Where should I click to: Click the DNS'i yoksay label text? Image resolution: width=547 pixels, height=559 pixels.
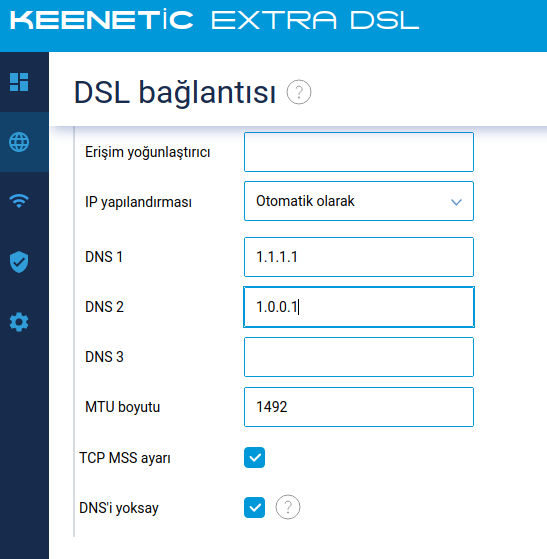click(119, 508)
